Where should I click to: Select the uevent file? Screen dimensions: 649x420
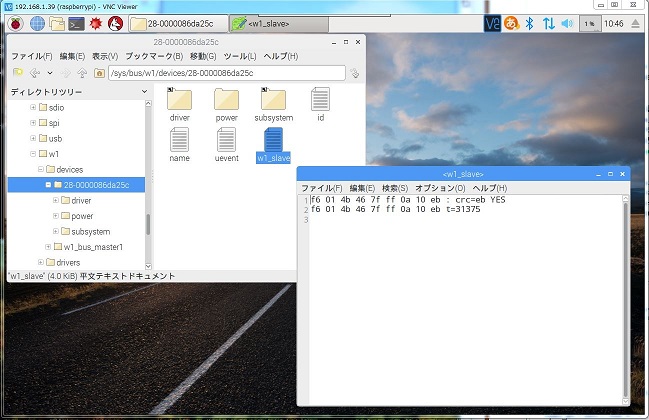click(227, 145)
